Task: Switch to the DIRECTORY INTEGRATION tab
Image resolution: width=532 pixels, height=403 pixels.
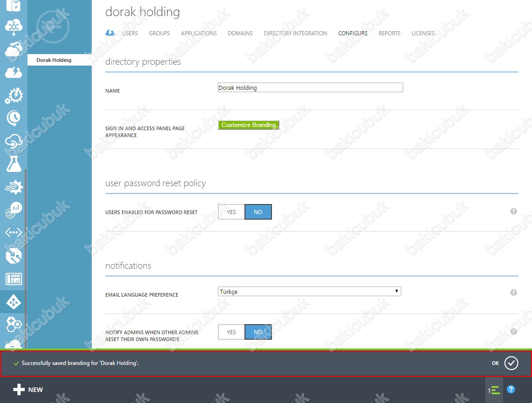Action: (x=295, y=33)
